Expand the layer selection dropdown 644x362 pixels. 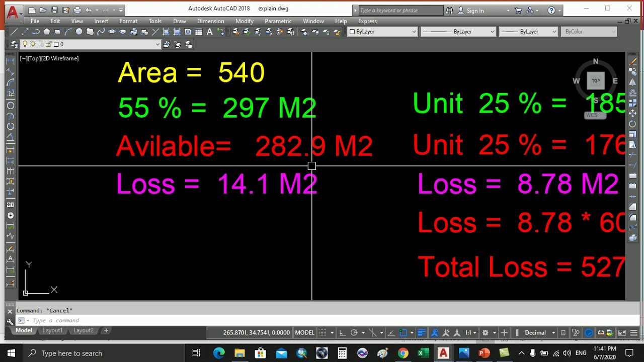(x=157, y=44)
